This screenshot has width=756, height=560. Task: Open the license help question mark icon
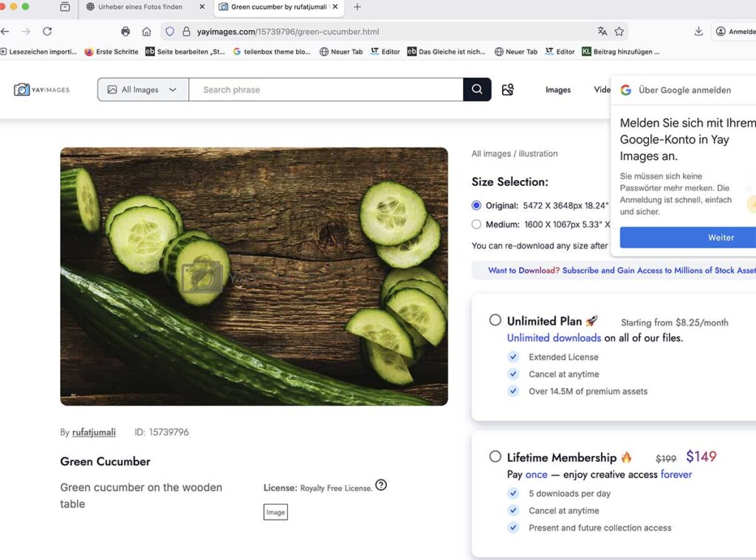coord(381,485)
